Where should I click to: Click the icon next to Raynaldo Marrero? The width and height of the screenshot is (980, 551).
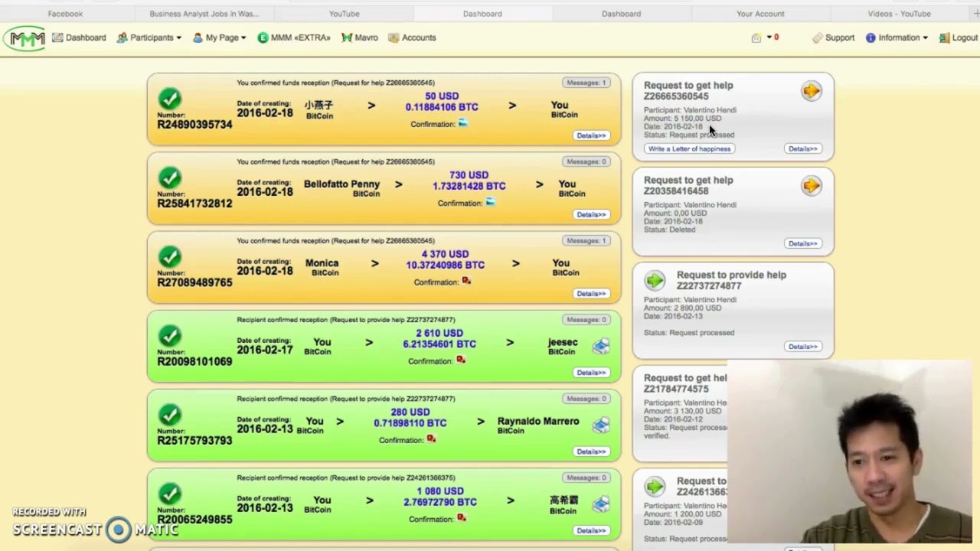point(601,425)
